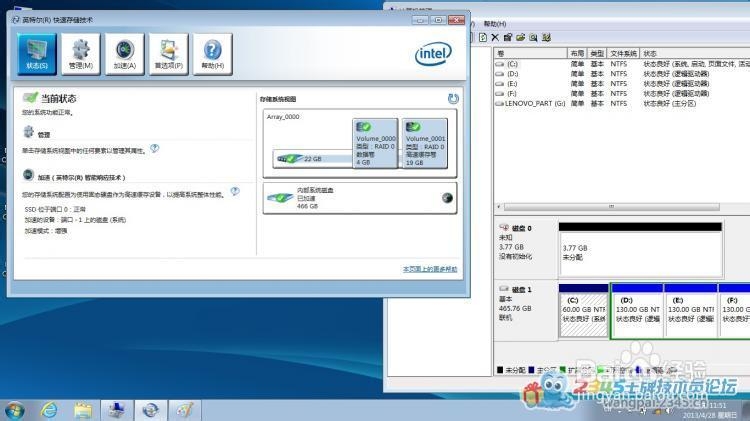Click the Properties icon in Disk Management toolbar
This screenshot has height=421, width=750.
point(508,37)
